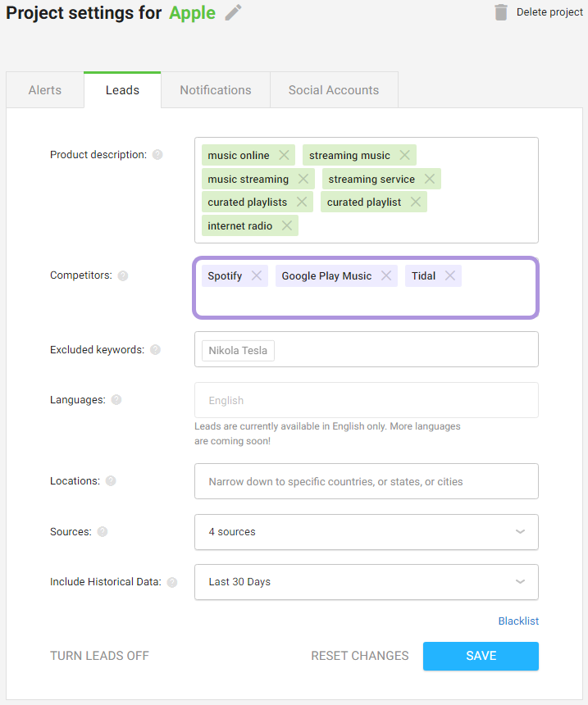Switch to the Alerts tab
The image size is (588, 705).
45,90
